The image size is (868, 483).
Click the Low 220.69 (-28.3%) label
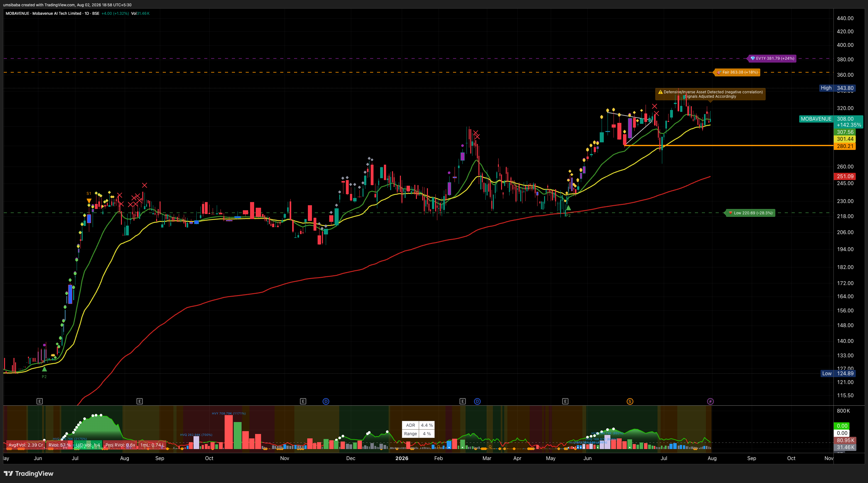750,213
